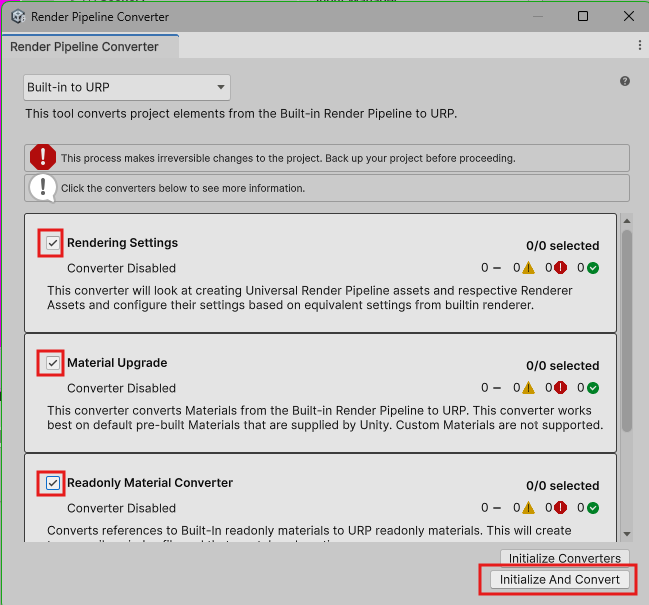Click Material Upgrade yellow warning icon
Screen dimensions: 649x605
[x=528, y=388]
